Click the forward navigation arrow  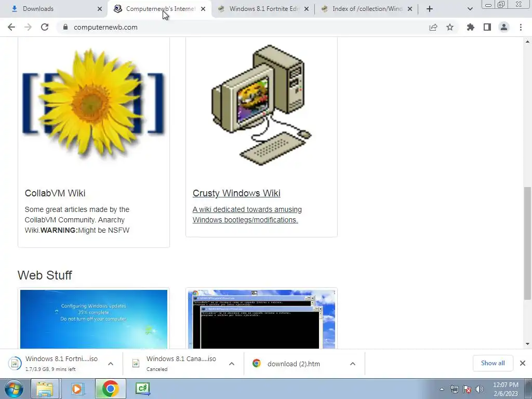[28, 27]
